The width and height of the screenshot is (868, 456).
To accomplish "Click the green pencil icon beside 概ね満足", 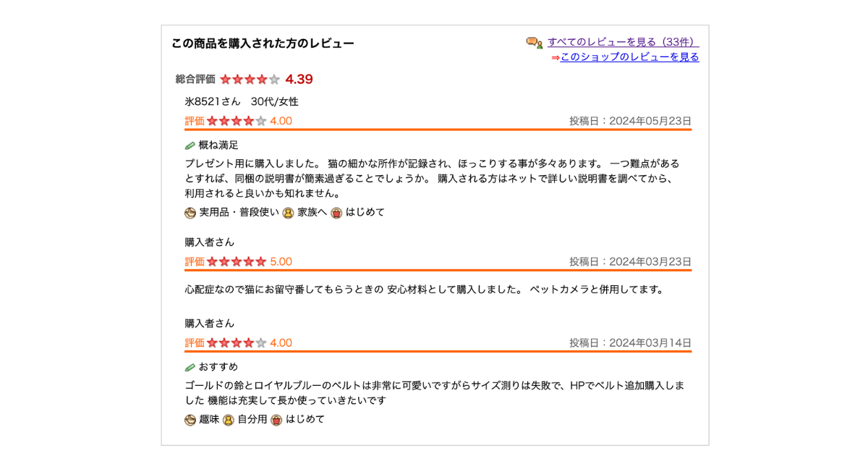I will [x=190, y=145].
